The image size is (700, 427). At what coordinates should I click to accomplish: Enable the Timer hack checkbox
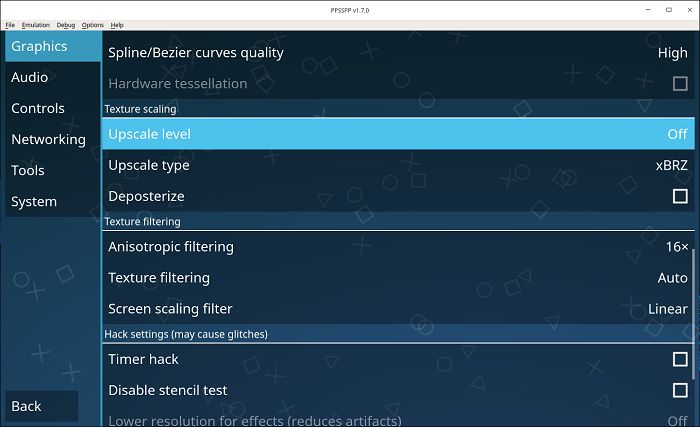tap(680, 359)
